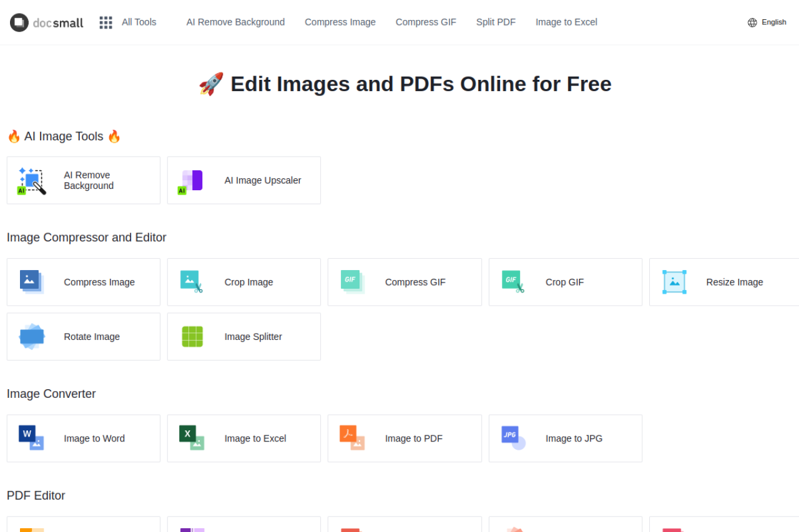The width and height of the screenshot is (799, 532).
Task: Select the Crop Image scissors icon
Action: pyautogui.click(x=192, y=282)
